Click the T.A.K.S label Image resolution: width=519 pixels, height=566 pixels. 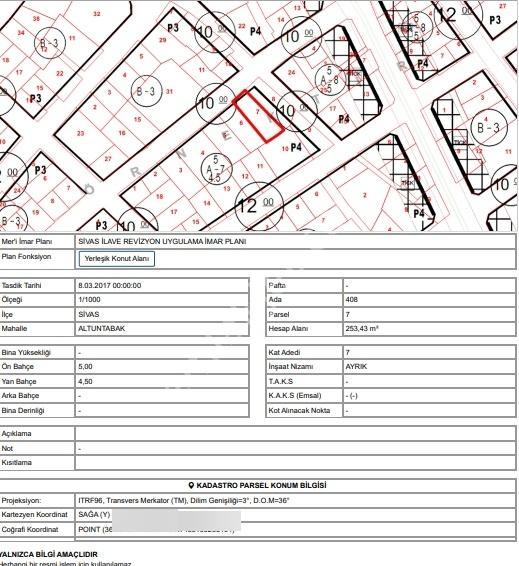click(x=280, y=382)
